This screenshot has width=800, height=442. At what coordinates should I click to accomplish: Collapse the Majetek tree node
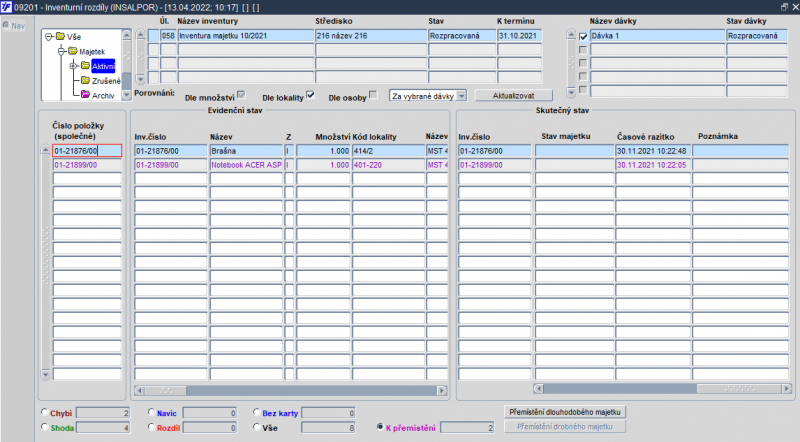click(61, 51)
